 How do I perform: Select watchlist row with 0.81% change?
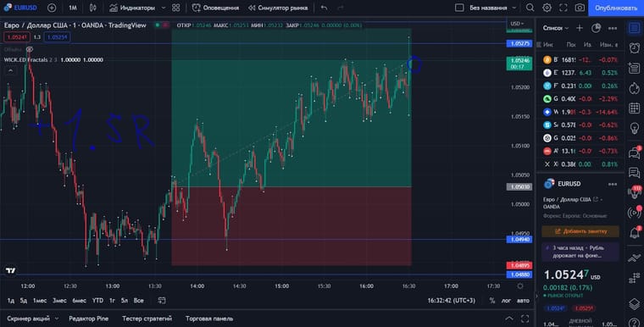[580, 163]
